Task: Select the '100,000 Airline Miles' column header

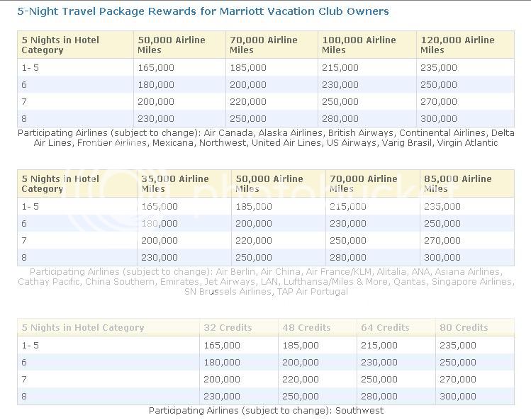Action: 360,45
